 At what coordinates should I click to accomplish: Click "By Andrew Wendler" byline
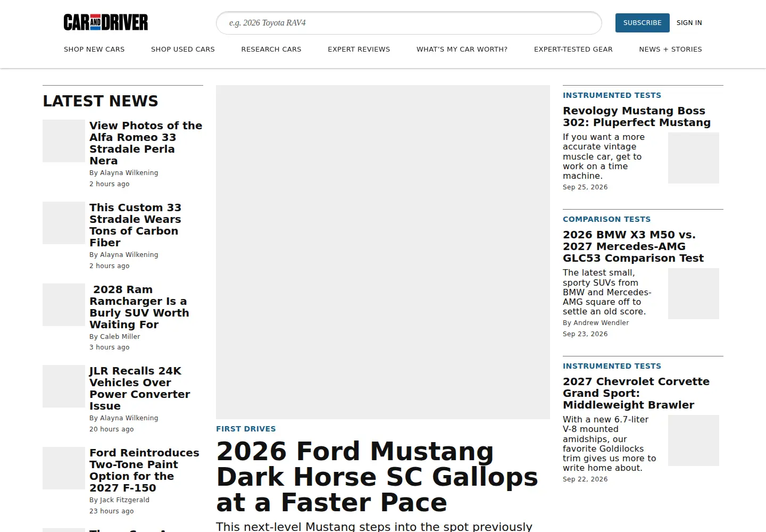click(596, 323)
